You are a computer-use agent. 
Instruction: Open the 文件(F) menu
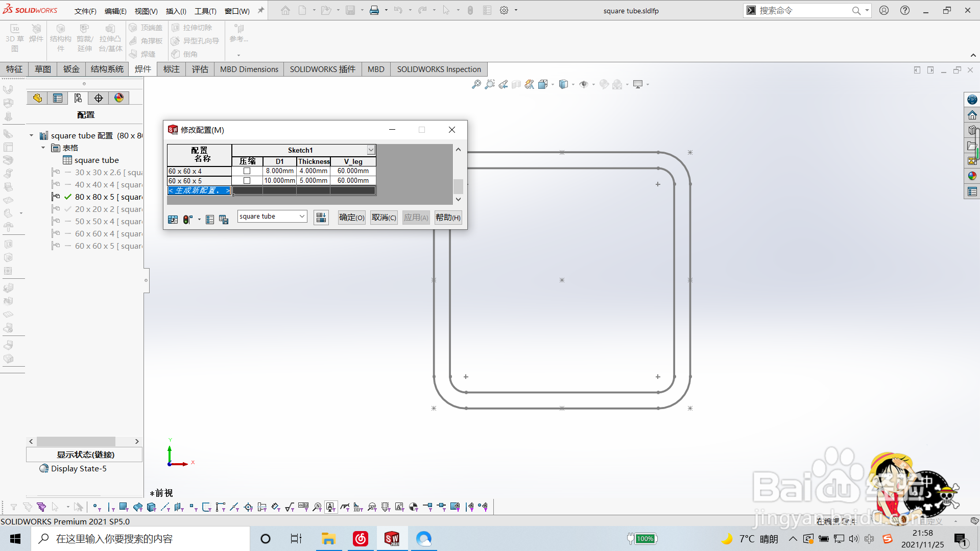85,11
